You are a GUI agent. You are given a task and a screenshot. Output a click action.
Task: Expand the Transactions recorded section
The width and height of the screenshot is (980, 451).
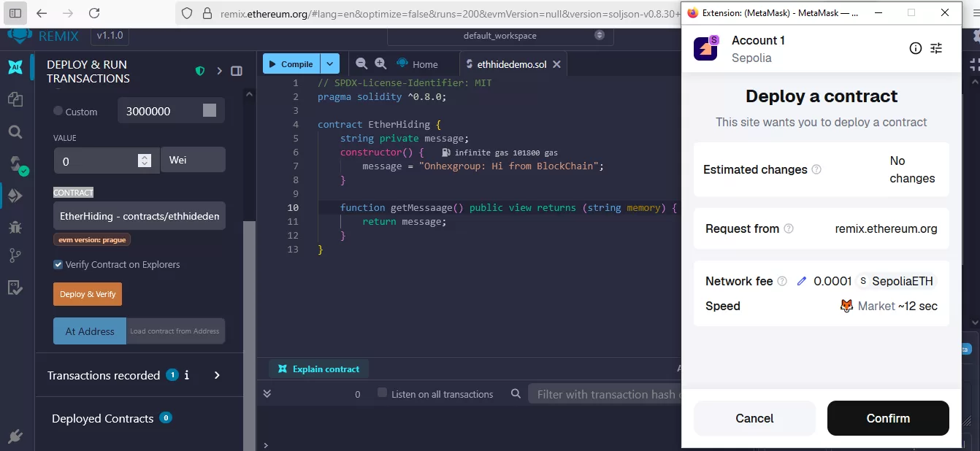pyautogui.click(x=217, y=375)
